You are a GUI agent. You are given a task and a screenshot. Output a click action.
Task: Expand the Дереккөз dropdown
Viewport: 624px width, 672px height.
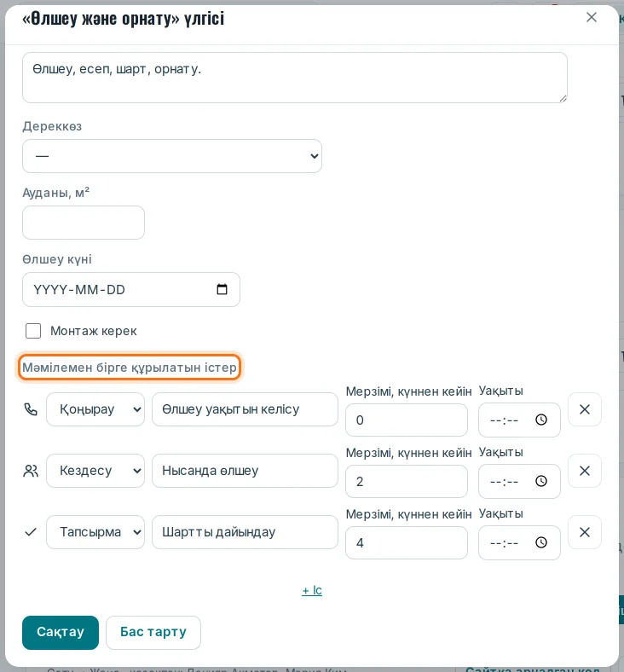172,156
